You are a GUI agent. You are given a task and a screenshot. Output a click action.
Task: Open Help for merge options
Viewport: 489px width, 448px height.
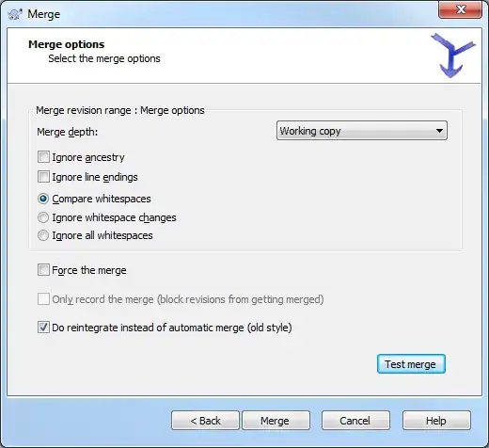click(436, 421)
